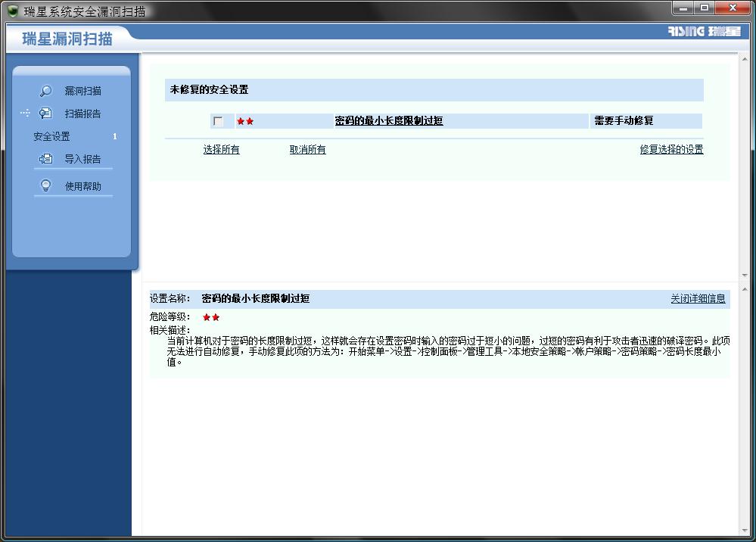Click the red danger stars in the list row

click(245, 121)
